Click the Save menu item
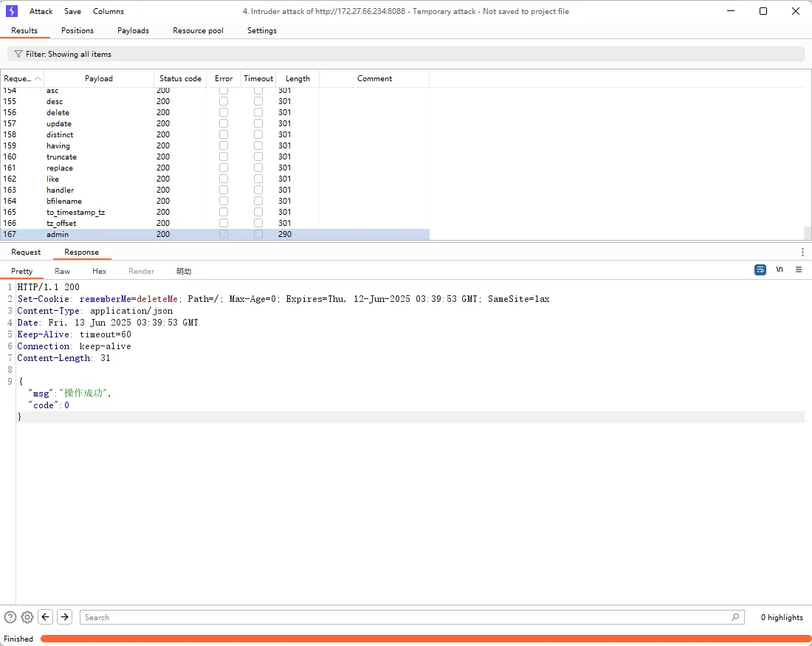Image resolution: width=812 pixels, height=646 pixels. (72, 11)
